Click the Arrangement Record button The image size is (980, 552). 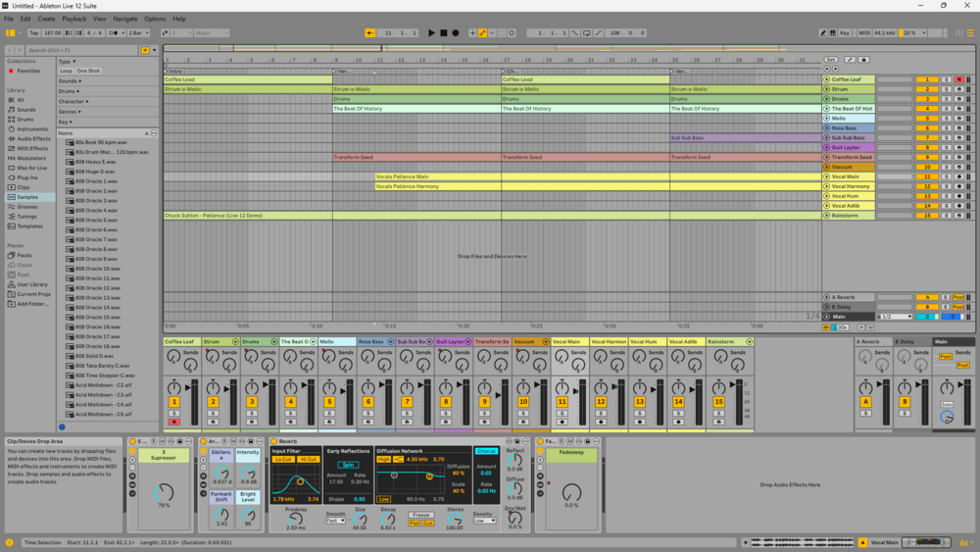pos(455,33)
